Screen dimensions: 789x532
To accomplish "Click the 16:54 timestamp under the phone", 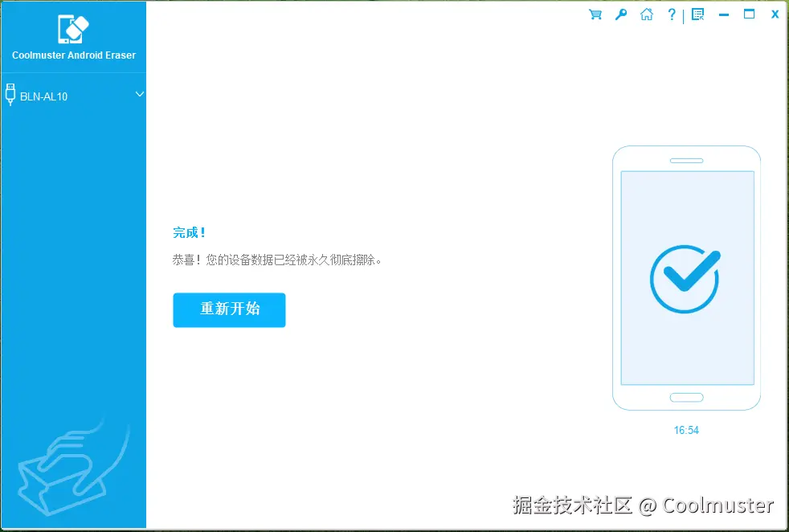I will (686, 430).
